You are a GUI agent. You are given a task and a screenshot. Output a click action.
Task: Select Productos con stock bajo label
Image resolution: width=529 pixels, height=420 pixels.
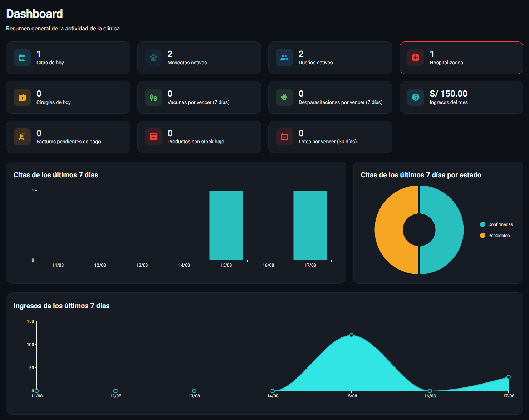pyautogui.click(x=196, y=142)
